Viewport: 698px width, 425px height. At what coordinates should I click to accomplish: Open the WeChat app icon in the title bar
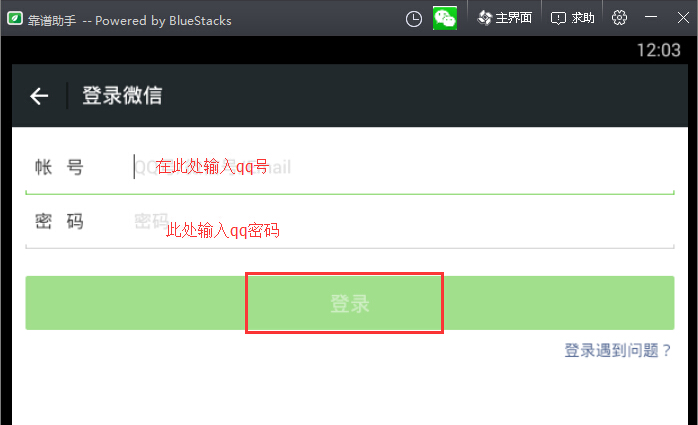(x=445, y=18)
